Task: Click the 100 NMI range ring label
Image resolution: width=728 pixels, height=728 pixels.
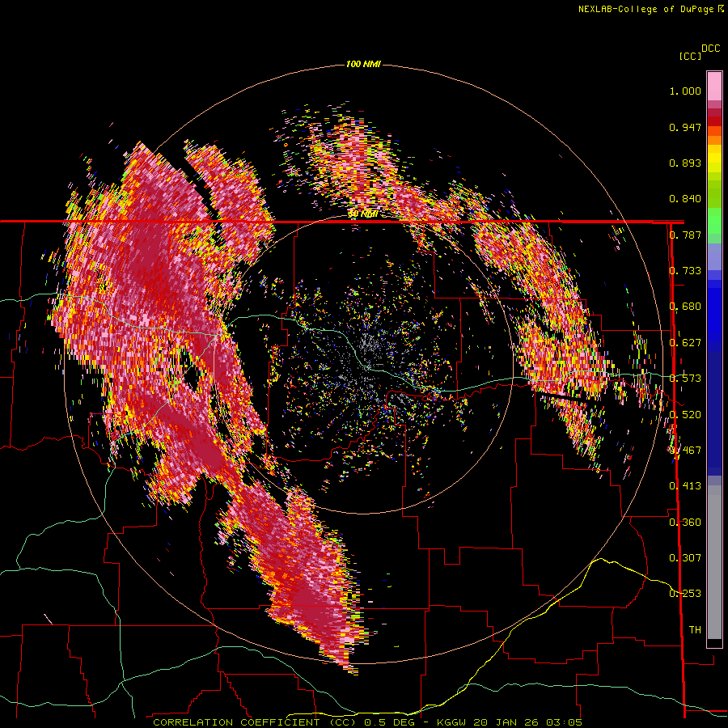Action: pyautogui.click(x=363, y=64)
